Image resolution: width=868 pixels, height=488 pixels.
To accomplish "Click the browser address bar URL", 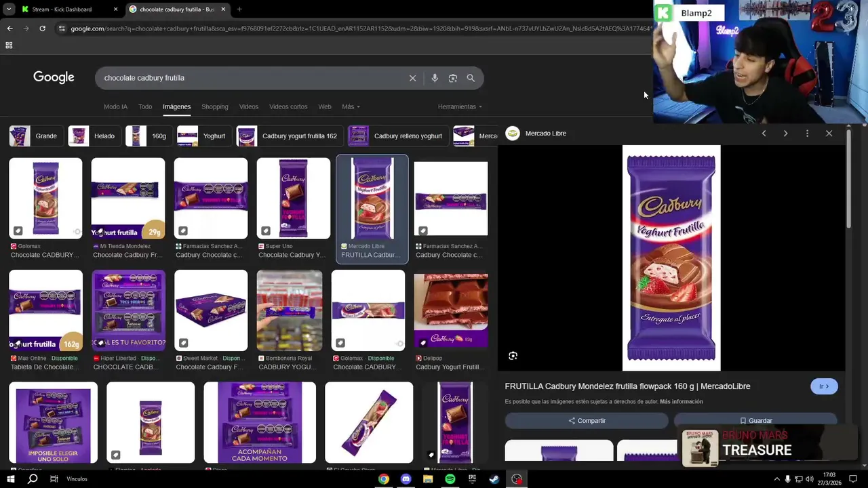I will click(359, 28).
